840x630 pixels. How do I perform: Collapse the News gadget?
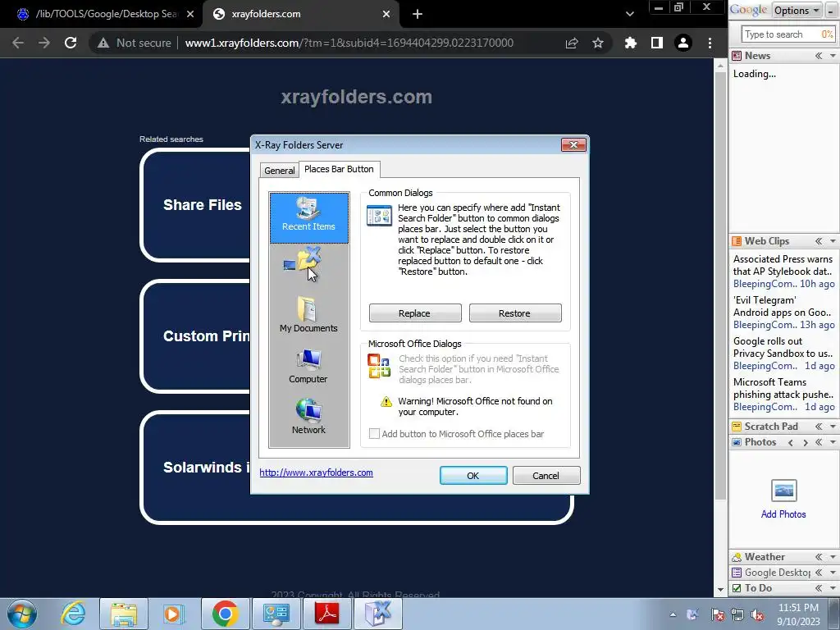[819, 56]
